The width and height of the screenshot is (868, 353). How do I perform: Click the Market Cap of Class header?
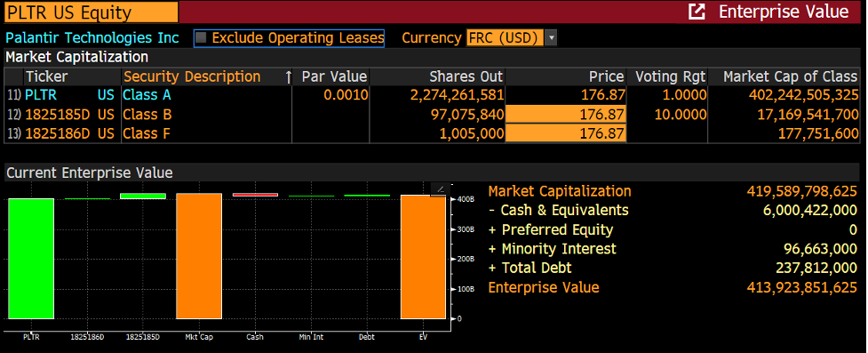coord(791,76)
